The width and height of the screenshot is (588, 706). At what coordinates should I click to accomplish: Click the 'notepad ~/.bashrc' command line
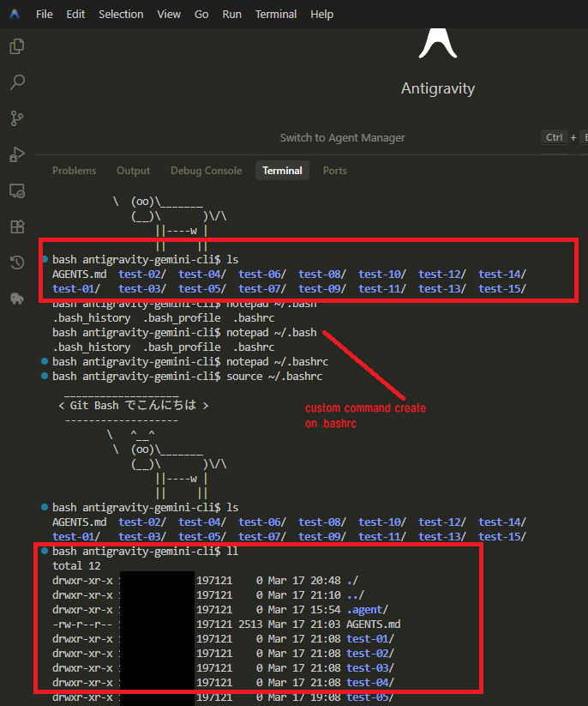[190, 361]
